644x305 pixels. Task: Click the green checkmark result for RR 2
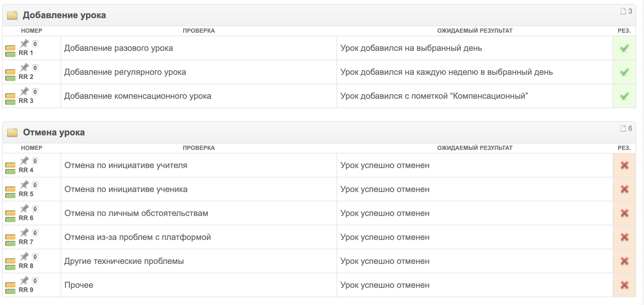click(624, 72)
